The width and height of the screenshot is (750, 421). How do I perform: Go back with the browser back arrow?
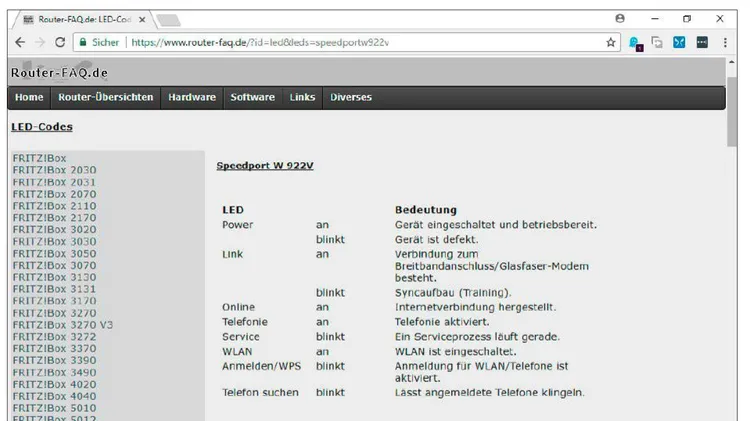coord(20,43)
